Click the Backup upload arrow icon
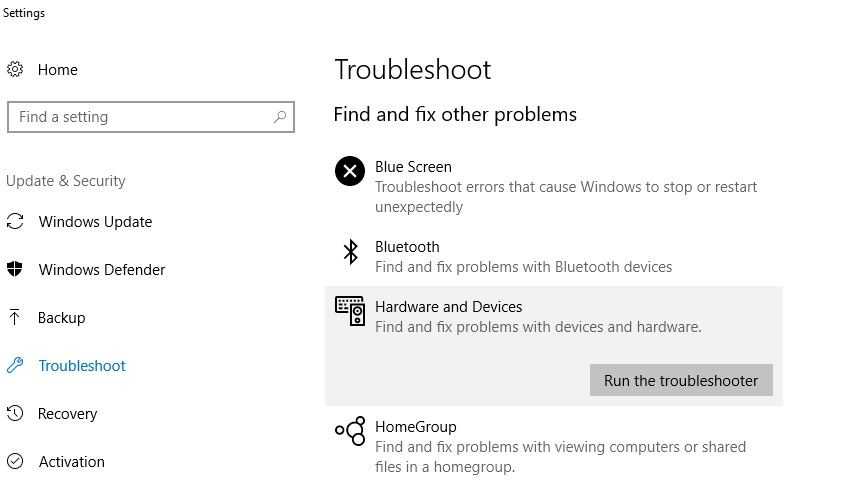 click(x=15, y=317)
